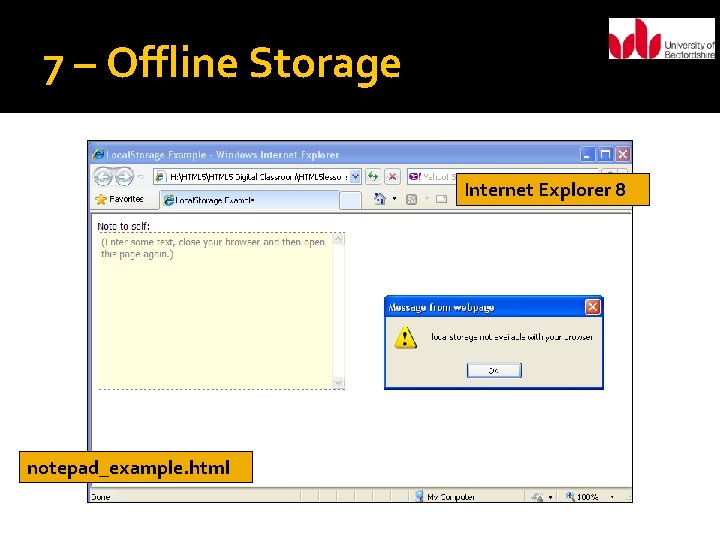Expand the address bar dropdown arrow
The image size is (720, 540).
[x=355, y=177]
